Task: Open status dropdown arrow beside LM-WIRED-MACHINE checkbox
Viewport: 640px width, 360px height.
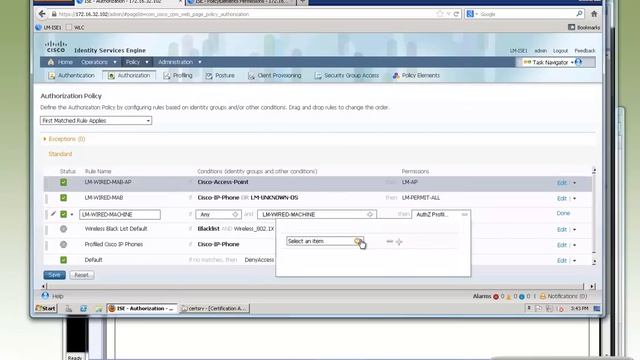Action: (72, 214)
